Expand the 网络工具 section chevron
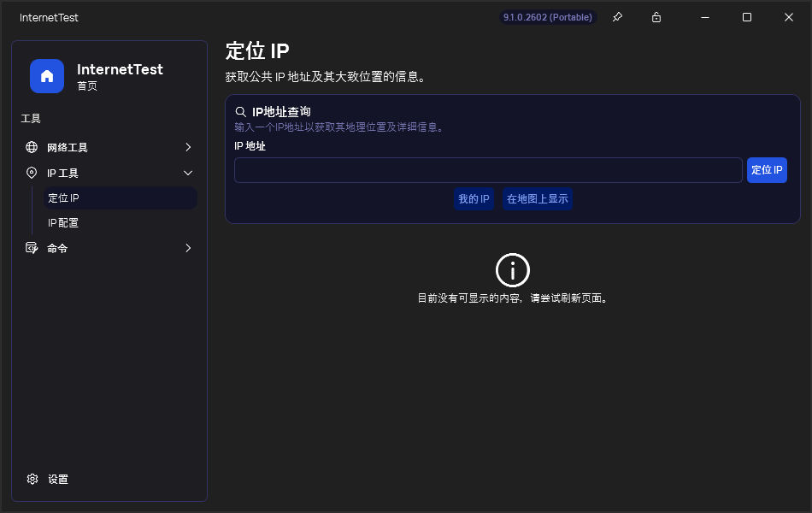The width and height of the screenshot is (812, 513). click(x=188, y=147)
